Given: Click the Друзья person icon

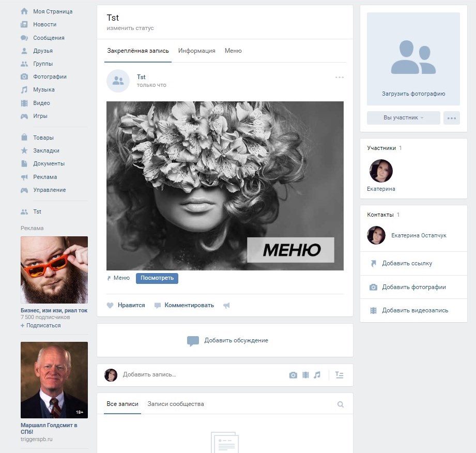Looking at the screenshot, I should pyautogui.click(x=24, y=51).
